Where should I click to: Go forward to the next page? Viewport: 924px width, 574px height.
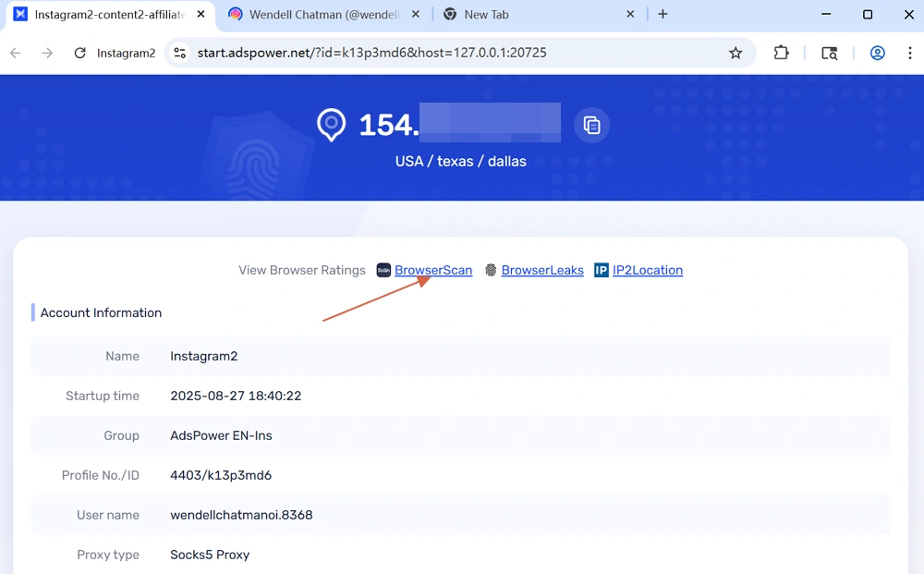[x=47, y=53]
